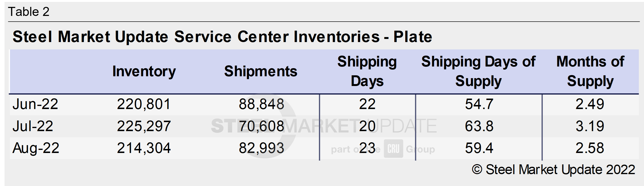This screenshot has width=644, height=186.
Task: Click the Shipments column header
Action: pyautogui.click(x=260, y=72)
